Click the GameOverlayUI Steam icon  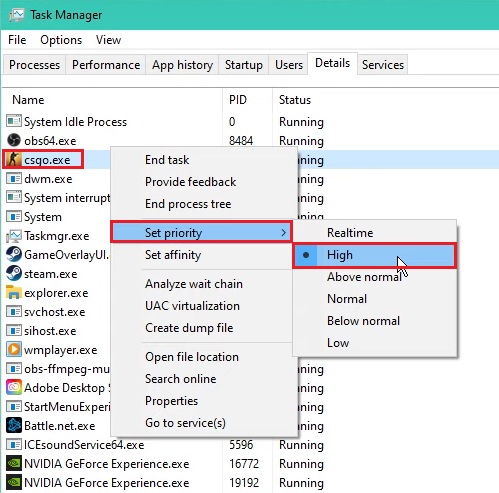point(14,254)
